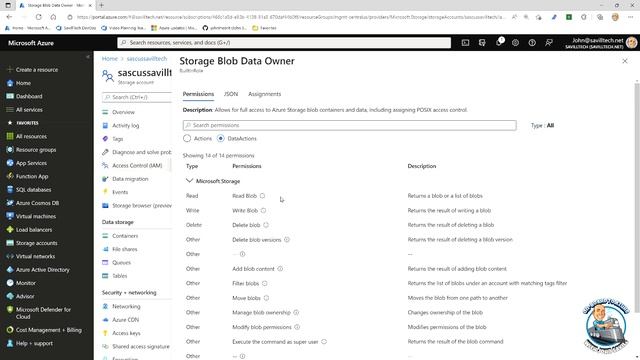Click the resource menu Search (Ctrl+/) box
The width and height of the screenshot is (640, 360).
click(x=137, y=97)
